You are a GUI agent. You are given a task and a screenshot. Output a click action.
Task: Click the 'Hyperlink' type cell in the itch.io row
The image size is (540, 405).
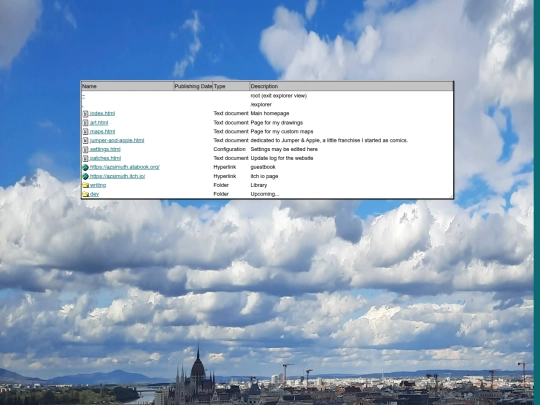click(x=225, y=176)
